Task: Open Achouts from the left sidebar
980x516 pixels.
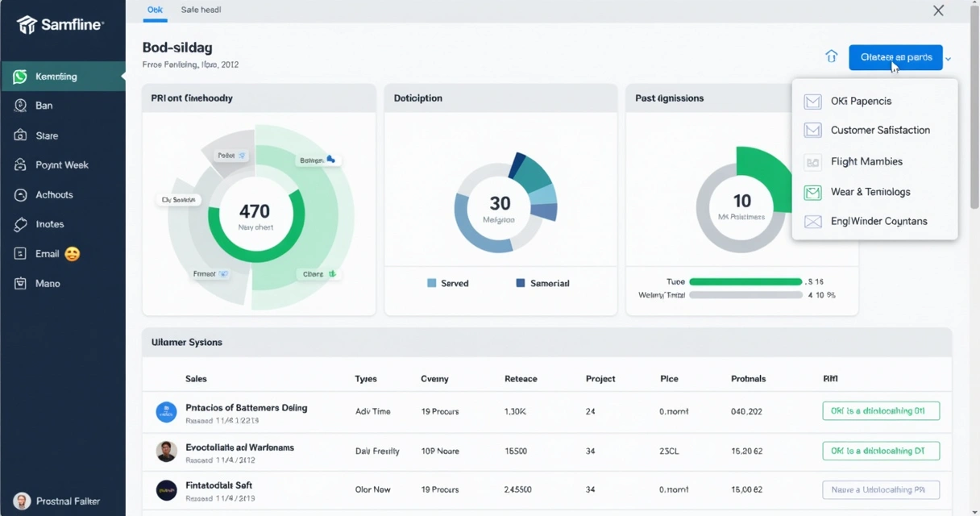Action: pos(19,194)
